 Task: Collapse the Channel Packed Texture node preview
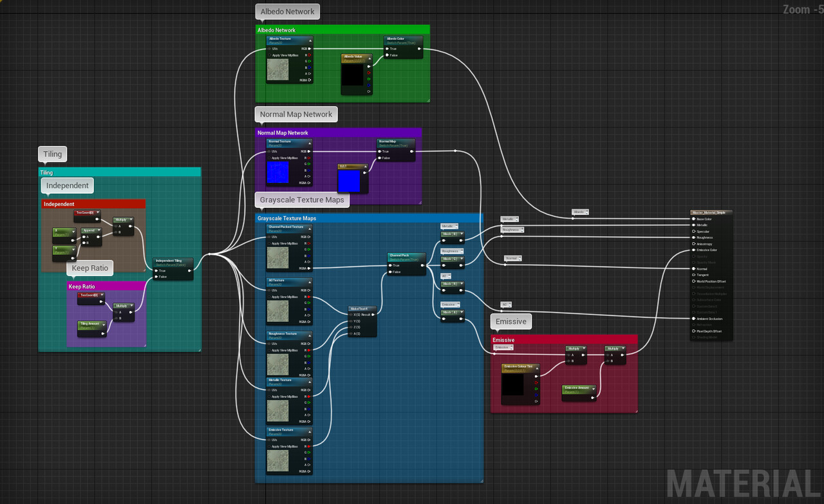[309, 228]
